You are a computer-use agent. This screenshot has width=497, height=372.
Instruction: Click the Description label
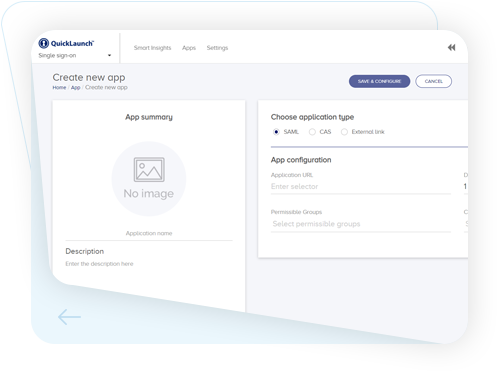(x=85, y=251)
